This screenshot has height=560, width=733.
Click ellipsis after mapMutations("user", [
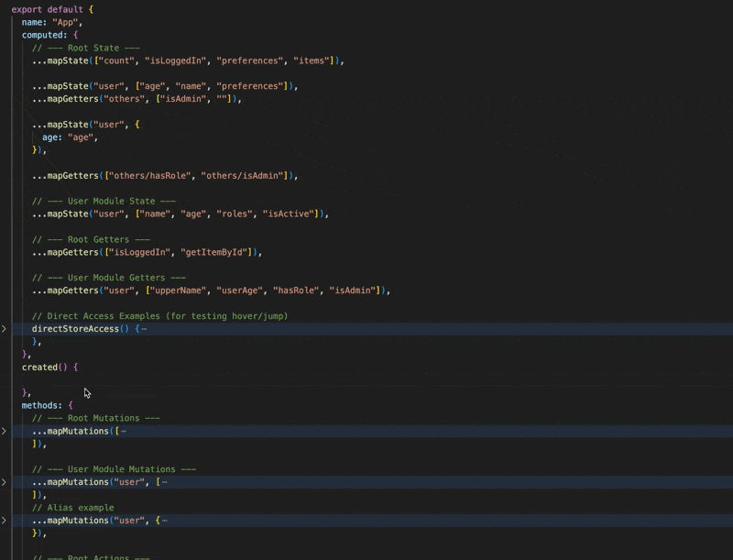pyautogui.click(x=165, y=482)
